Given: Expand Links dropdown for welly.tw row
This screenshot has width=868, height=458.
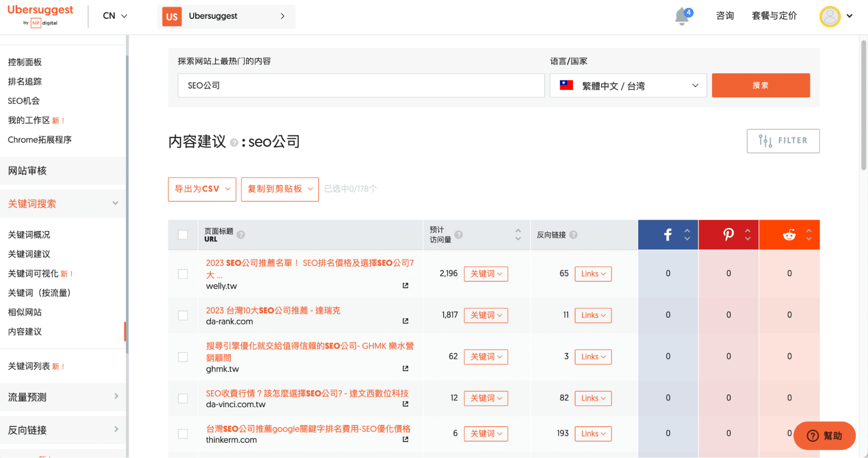Looking at the screenshot, I should click(593, 274).
